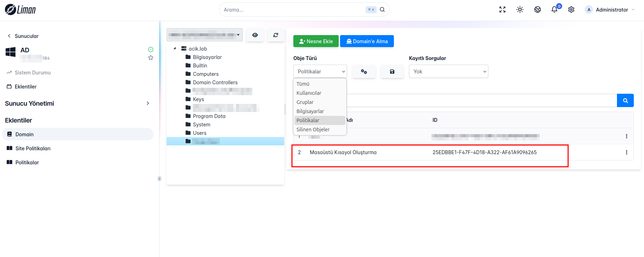Click ID 25EDBBE1-F47F-4D18-A322-AF61A9096265

coord(484,152)
